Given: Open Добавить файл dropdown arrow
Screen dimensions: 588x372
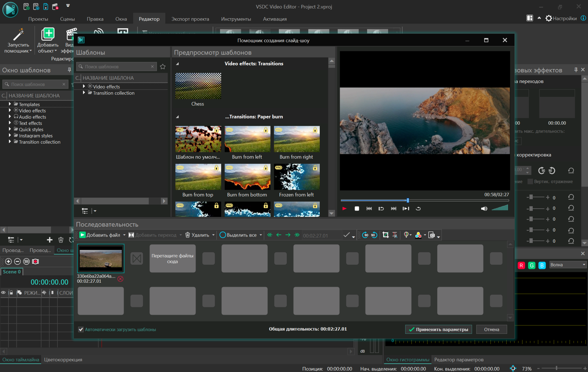Looking at the screenshot, I should [124, 235].
